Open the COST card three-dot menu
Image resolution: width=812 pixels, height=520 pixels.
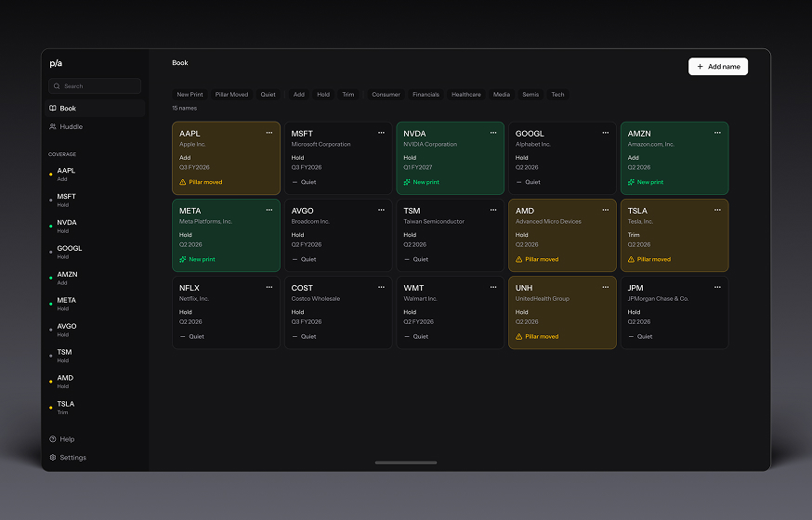pyautogui.click(x=381, y=287)
